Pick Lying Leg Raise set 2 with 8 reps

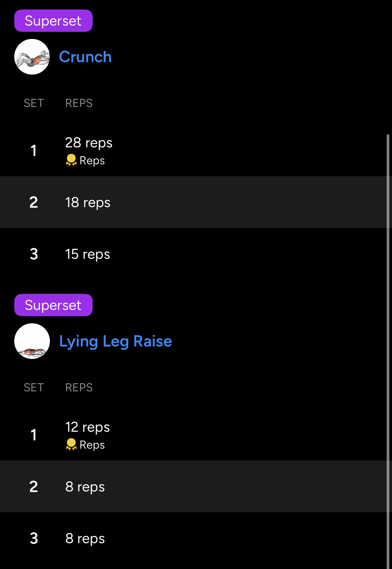point(85,487)
